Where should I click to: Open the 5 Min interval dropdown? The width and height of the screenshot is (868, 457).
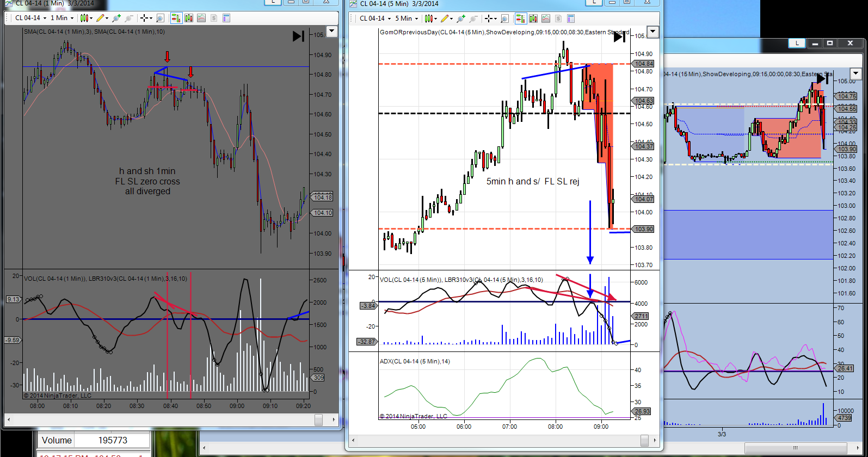click(x=407, y=18)
